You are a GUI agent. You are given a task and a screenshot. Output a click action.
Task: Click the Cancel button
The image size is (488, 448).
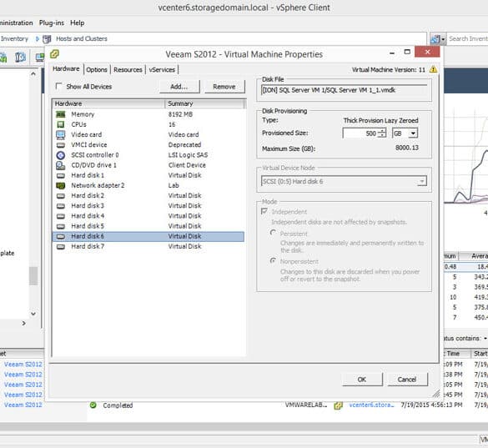(x=407, y=380)
